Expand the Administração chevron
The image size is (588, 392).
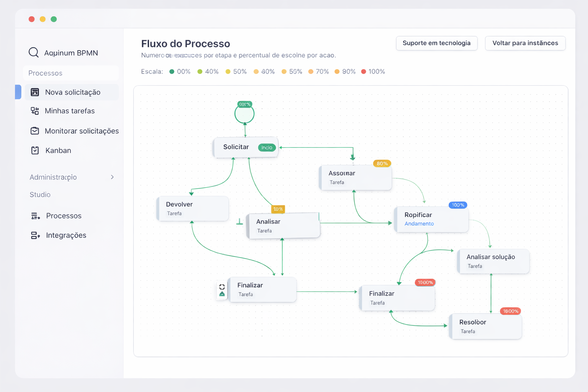point(112,177)
